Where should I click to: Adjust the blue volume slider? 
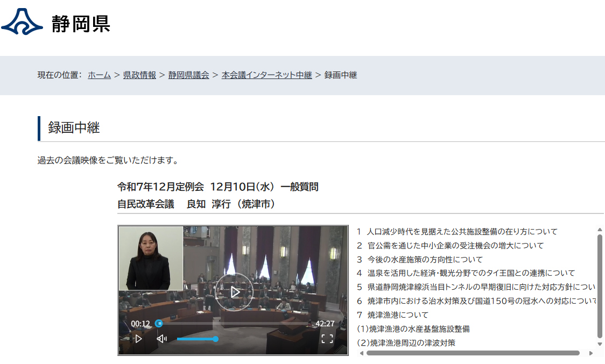tap(197, 339)
